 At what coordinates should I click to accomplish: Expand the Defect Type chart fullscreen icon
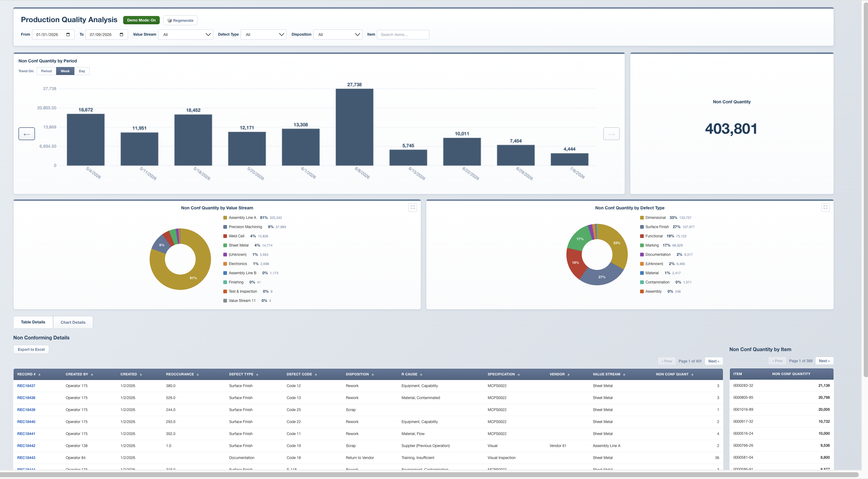(825, 207)
